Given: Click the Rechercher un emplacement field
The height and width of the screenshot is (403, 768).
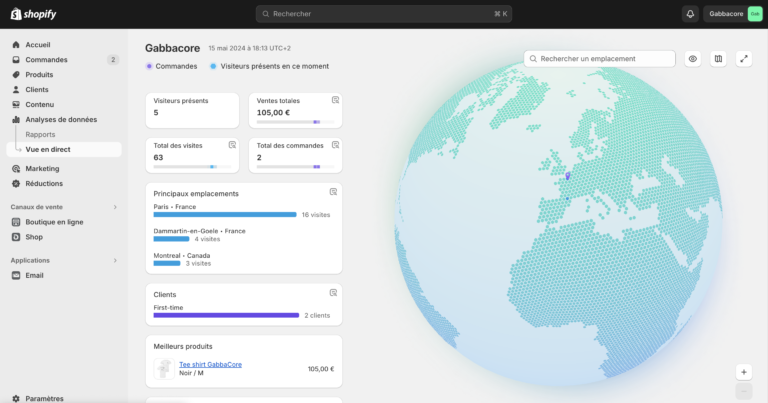Looking at the screenshot, I should click(600, 59).
